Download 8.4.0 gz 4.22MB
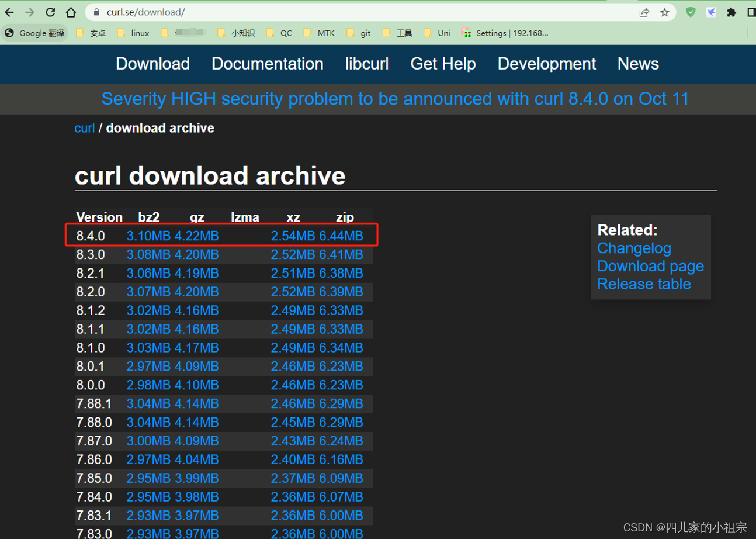 197,236
